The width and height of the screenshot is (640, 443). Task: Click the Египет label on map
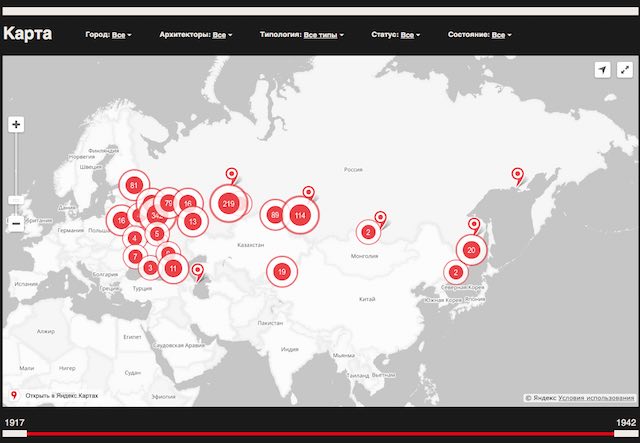pos(132,337)
